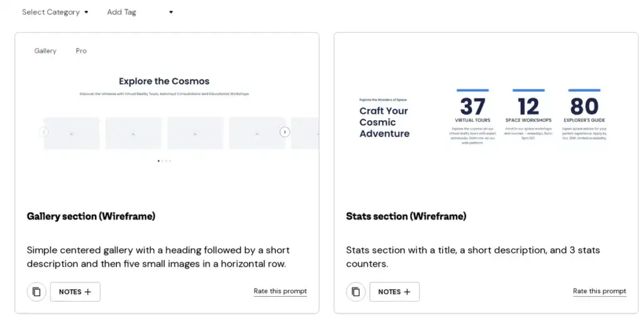Screen dimensions: 644x322
Task: Click plus icon on Gallery NOTES button
Action: [x=87, y=292]
